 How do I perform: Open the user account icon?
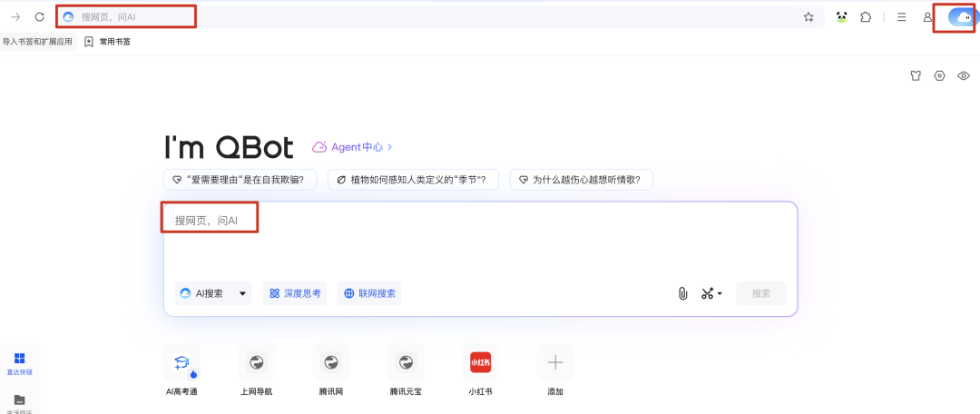coord(927,17)
